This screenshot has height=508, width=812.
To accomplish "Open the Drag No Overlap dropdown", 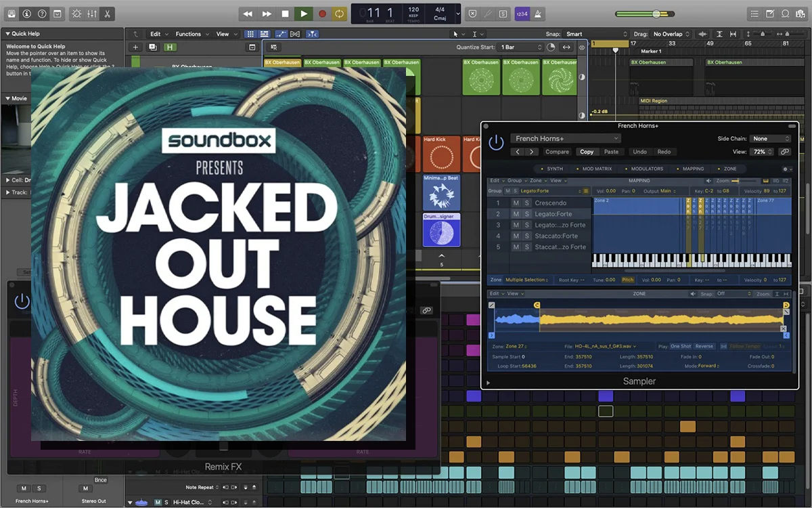I will 671,34.
